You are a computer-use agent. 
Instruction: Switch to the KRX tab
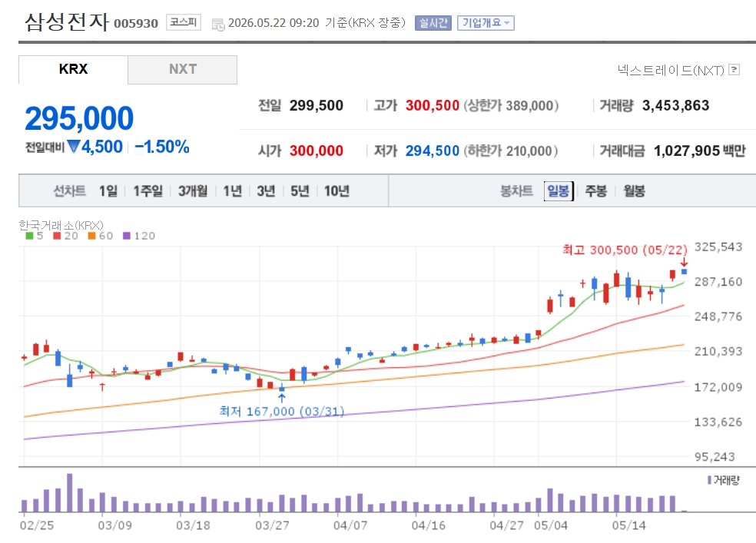pyautogui.click(x=73, y=69)
